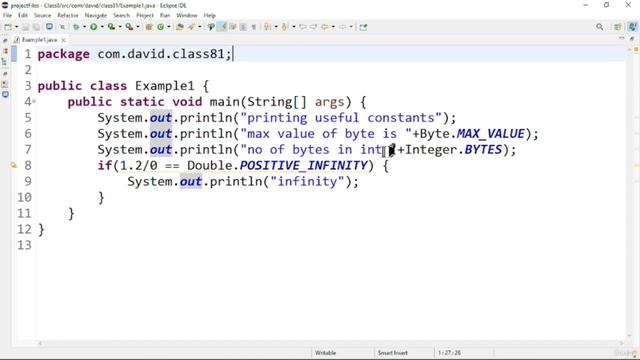The width and height of the screenshot is (640, 360).
Task: Click the Coverage launch icon
Action: pyautogui.click(x=111, y=27)
